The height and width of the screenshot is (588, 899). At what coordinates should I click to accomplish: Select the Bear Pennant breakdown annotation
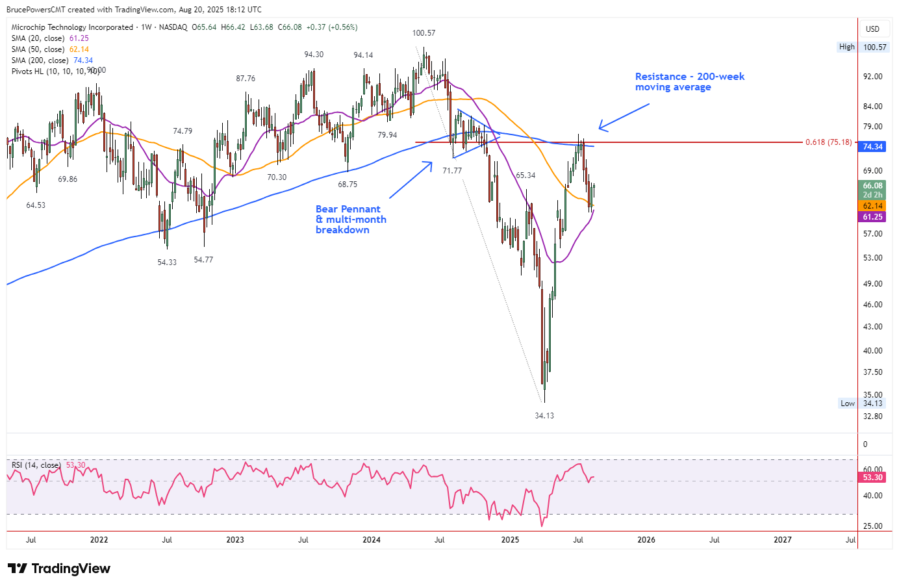tap(351, 220)
